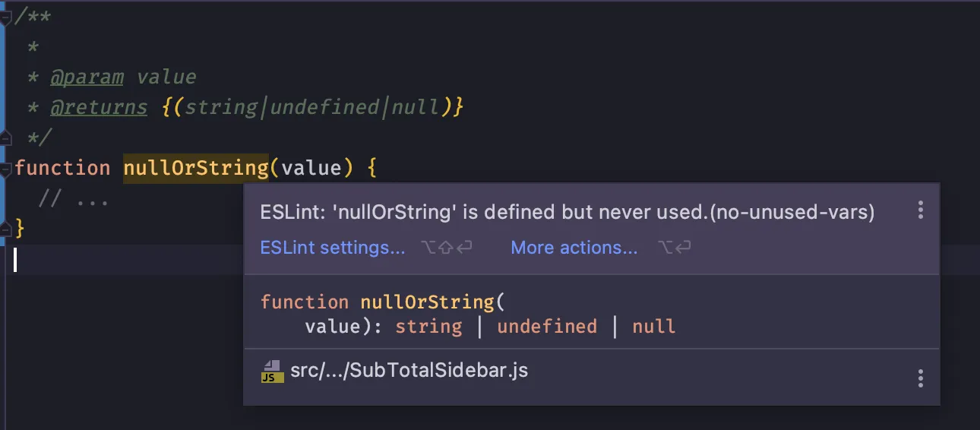Click the string return type in the popup signature
The height and width of the screenshot is (430, 980).
[428, 327]
